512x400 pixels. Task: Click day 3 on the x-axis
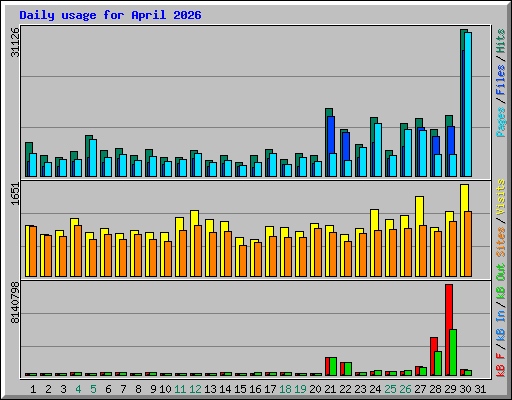click(63, 389)
